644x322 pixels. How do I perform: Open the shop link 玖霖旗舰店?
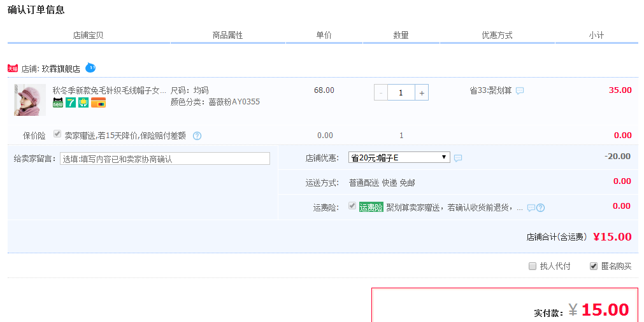[61, 69]
